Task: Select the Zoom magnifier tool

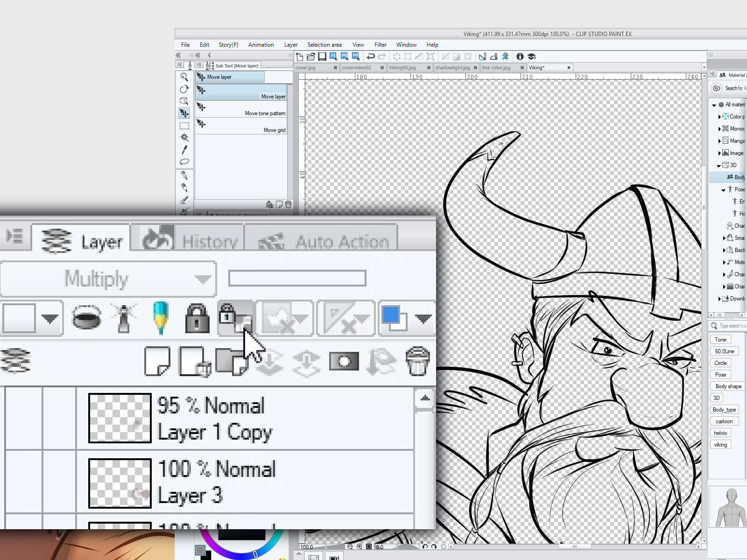Action: [184, 77]
